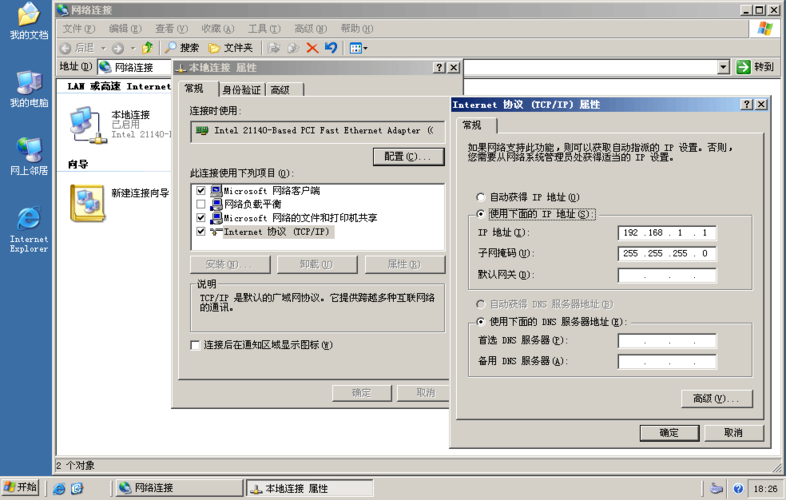Click the red delete toolbar icon

pos(312,48)
